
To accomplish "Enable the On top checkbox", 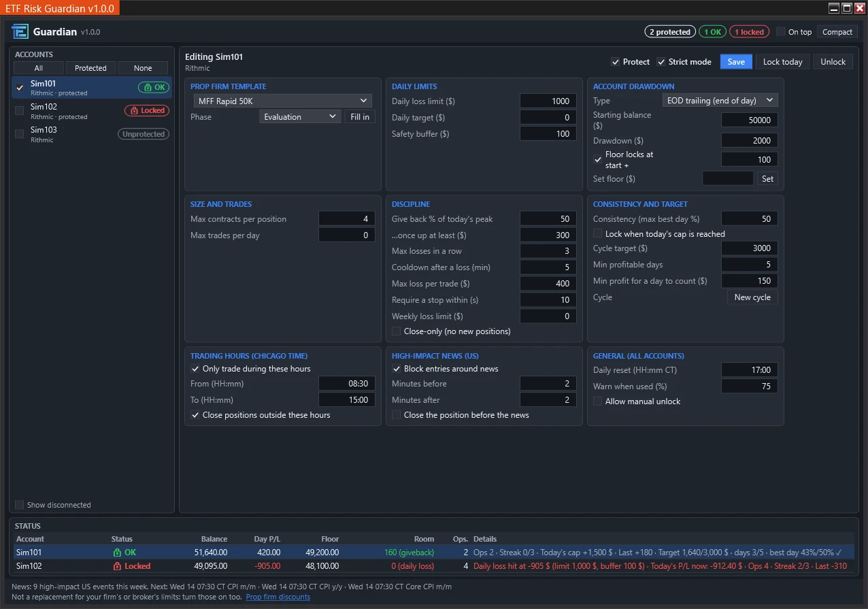I will [x=781, y=32].
